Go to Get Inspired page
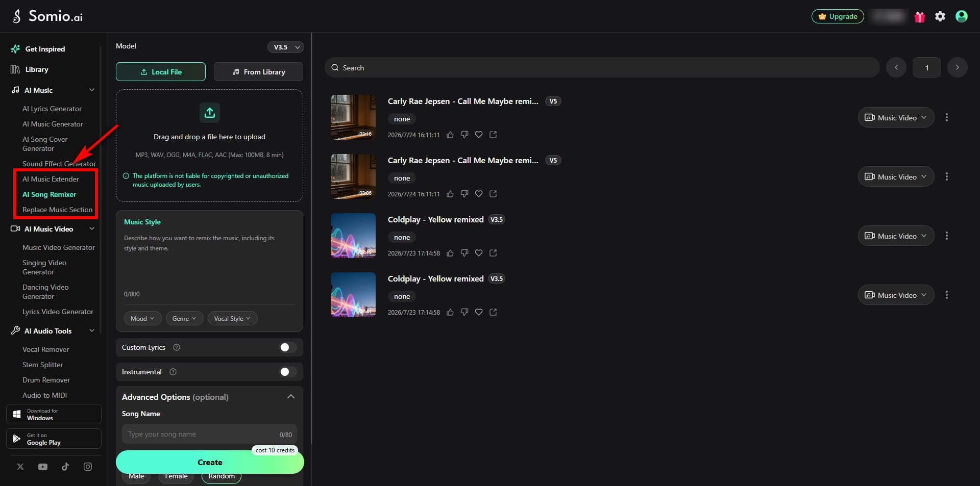The width and height of the screenshot is (980, 486). [x=38, y=49]
